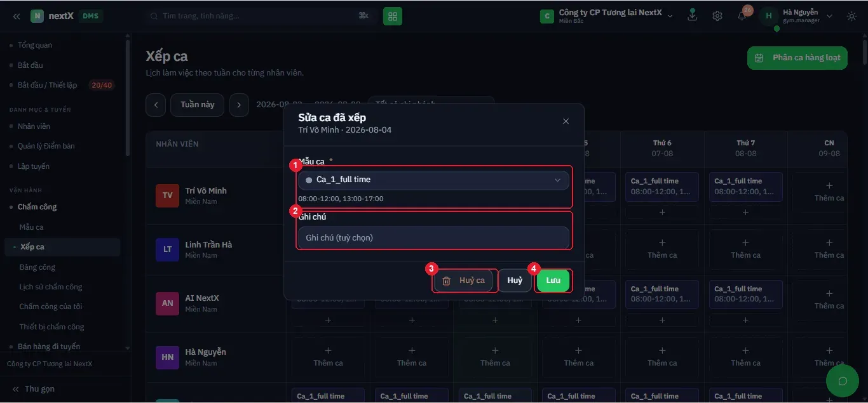
Task: Collapse the Chấm công sidebar section
Action: tap(37, 207)
